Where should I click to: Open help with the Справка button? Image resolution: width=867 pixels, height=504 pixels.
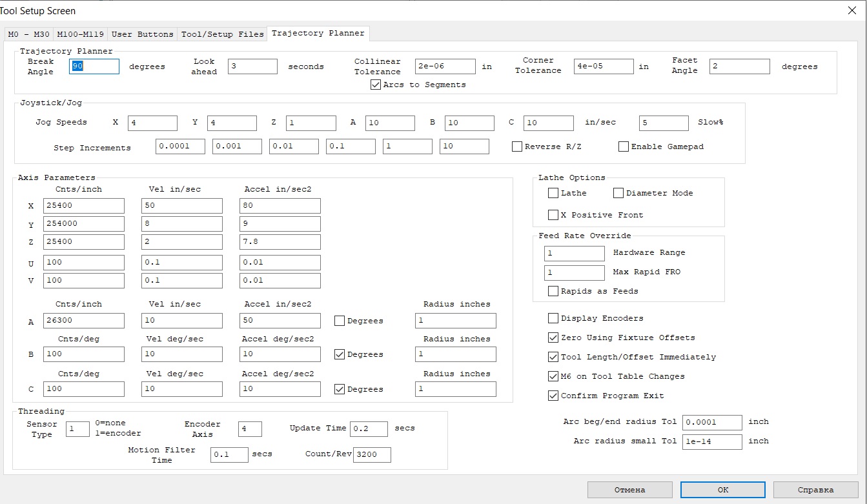pyautogui.click(x=815, y=490)
